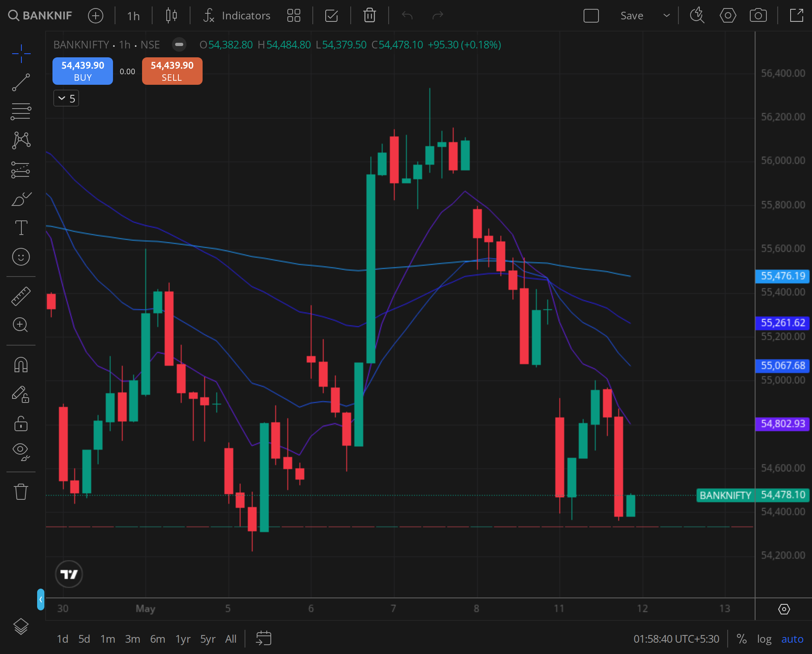Open timezone menu 01:58:40 UTC+5:30

coord(676,639)
